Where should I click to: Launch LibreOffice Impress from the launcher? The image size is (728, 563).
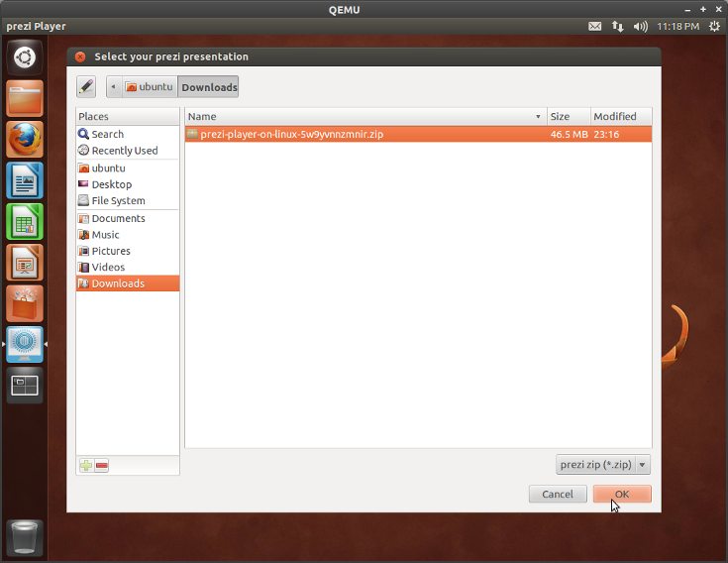click(x=25, y=262)
